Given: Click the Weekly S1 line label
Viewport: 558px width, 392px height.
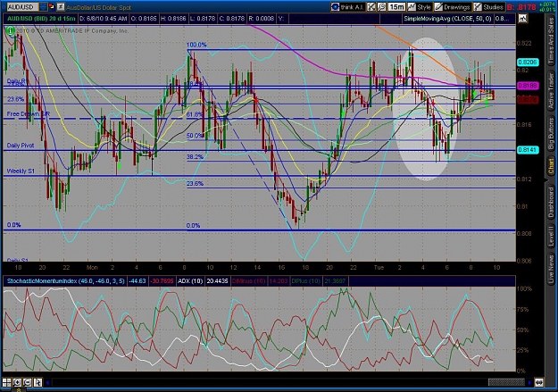Looking at the screenshot, I should (21, 171).
